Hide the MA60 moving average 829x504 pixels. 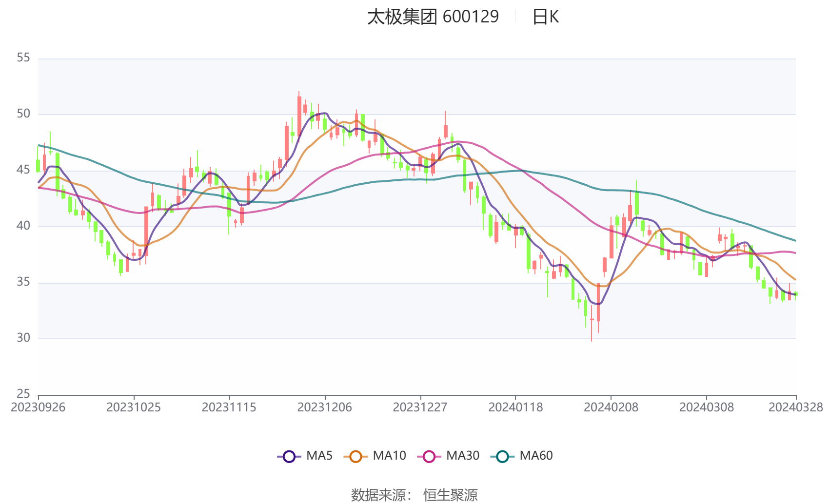522,456
